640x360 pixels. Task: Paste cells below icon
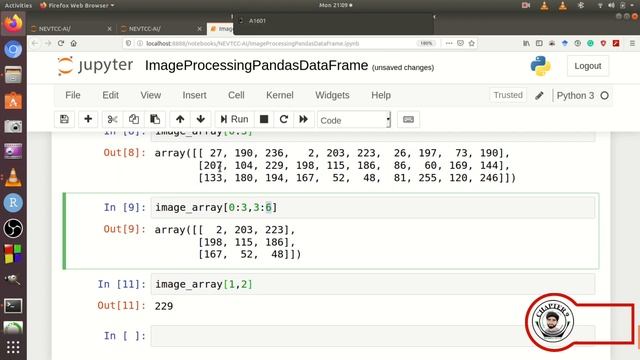pos(155,119)
